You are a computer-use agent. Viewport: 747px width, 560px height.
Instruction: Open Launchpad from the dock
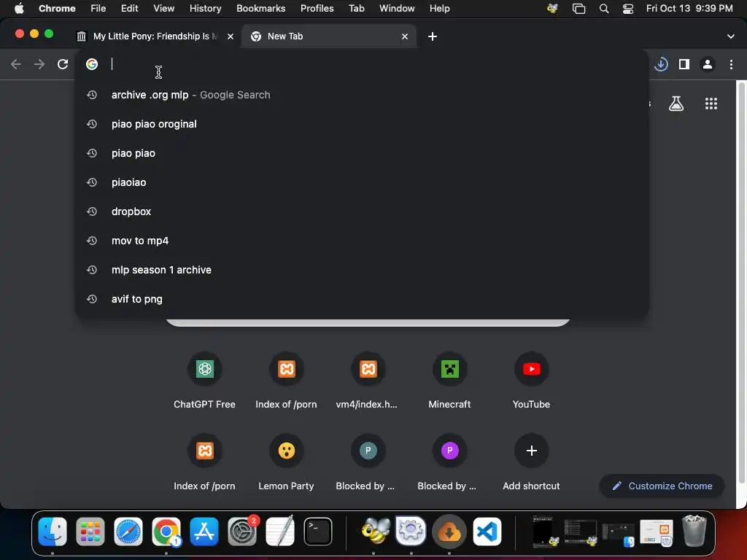point(90,532)
